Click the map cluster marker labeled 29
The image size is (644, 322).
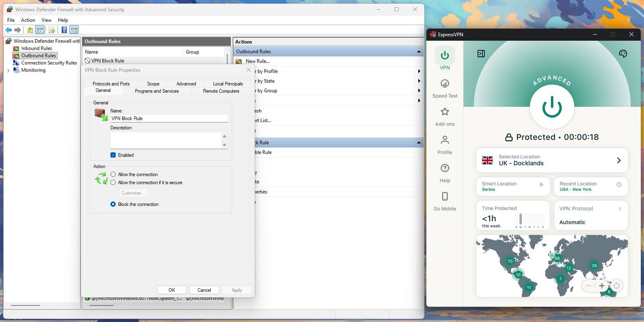(x=594, y=265)
